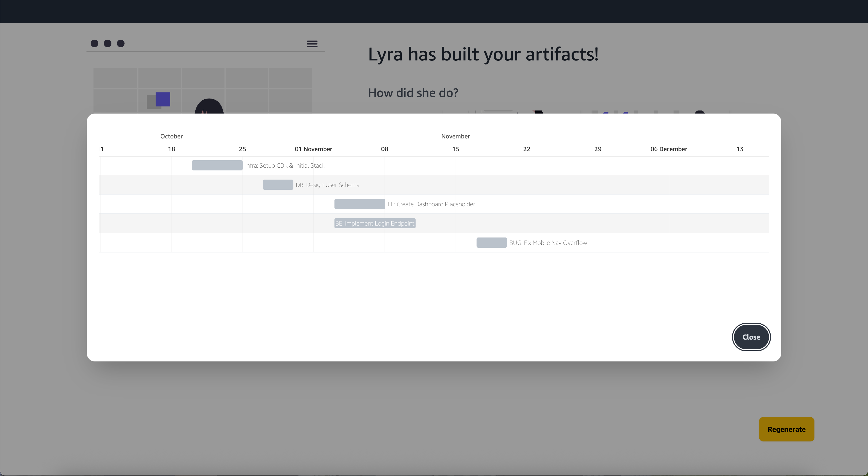Click the date 18 on the timeline axis
The image size is (868, 476).
click(171, 149)
